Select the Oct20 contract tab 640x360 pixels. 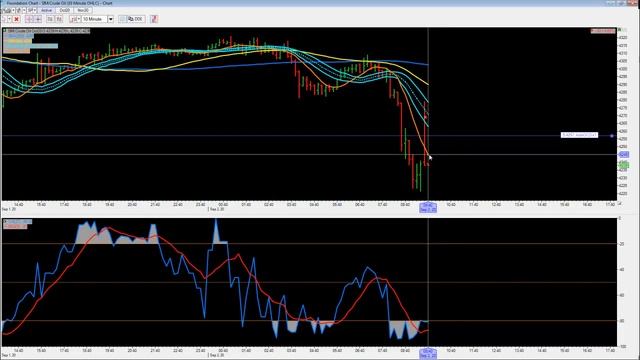click(x=64, y=10)
